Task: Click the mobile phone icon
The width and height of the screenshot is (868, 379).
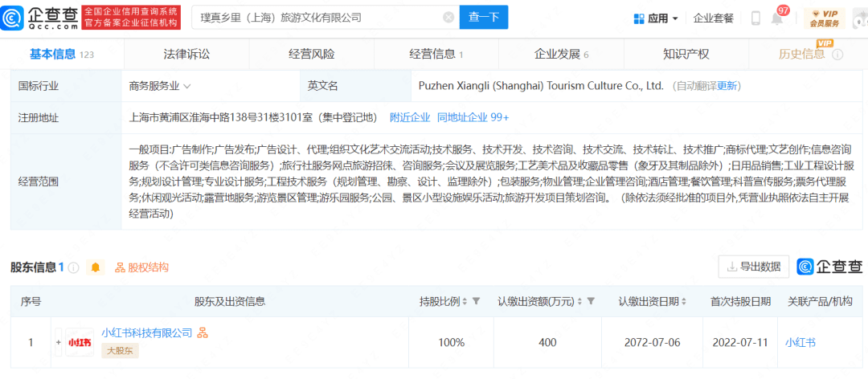Action: 755,18
